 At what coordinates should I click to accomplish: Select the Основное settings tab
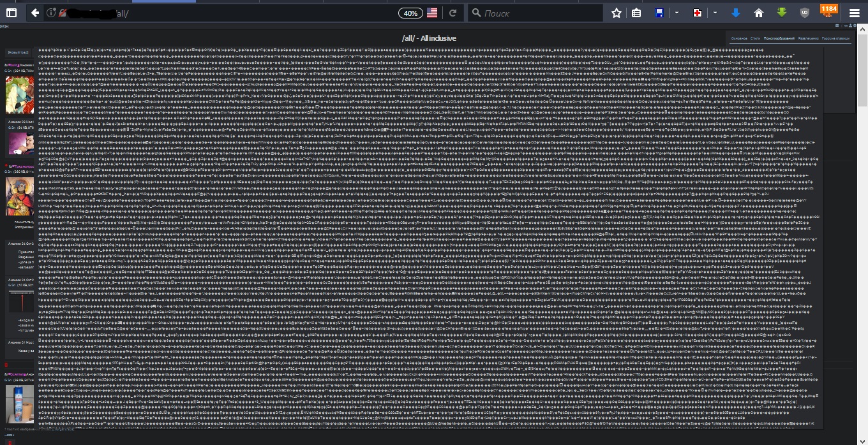(739, 39)
